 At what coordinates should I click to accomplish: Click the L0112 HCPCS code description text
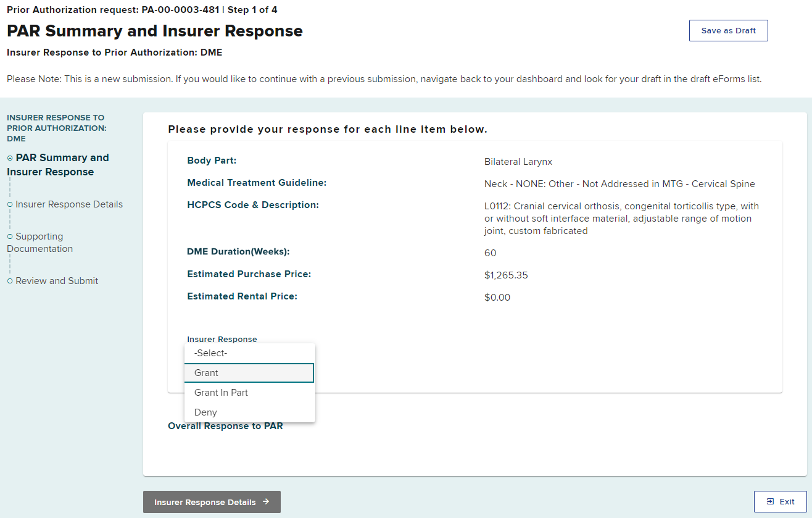coord(621,219)
